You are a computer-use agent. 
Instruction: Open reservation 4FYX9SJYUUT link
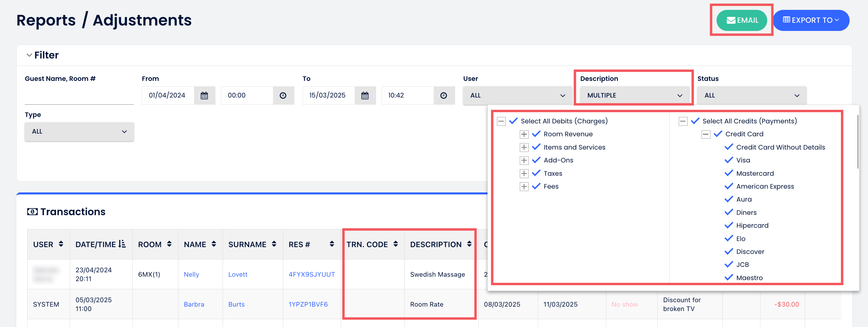311,274
